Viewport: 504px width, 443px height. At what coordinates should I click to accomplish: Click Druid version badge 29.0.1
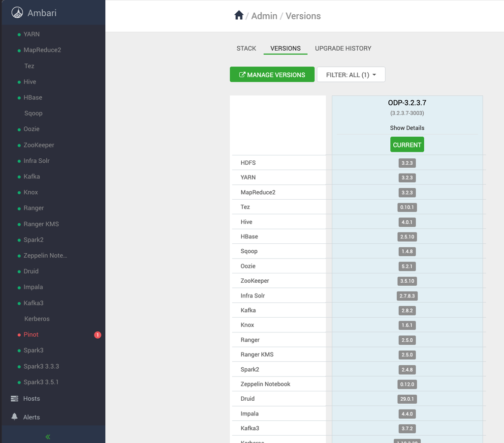click(407, 399)
